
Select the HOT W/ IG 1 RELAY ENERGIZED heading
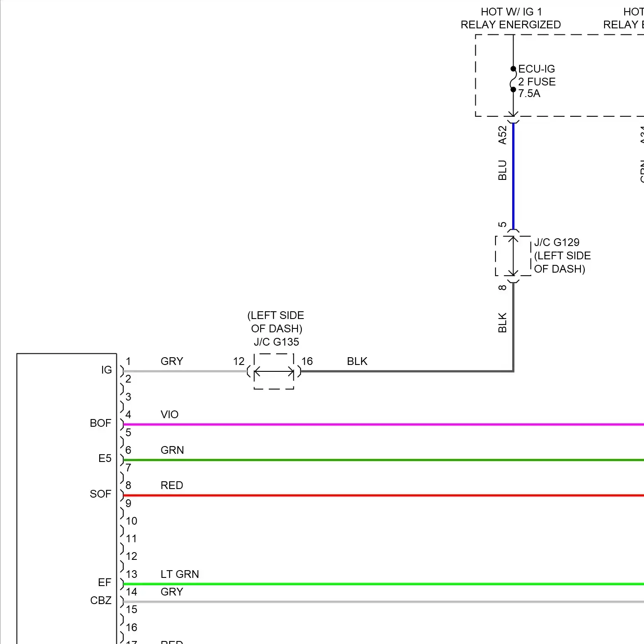point(510,18)
